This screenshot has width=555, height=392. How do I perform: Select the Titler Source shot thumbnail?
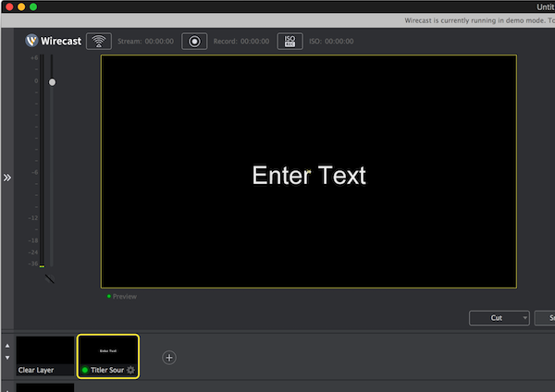pyautogui.click(x=108, y=351)
